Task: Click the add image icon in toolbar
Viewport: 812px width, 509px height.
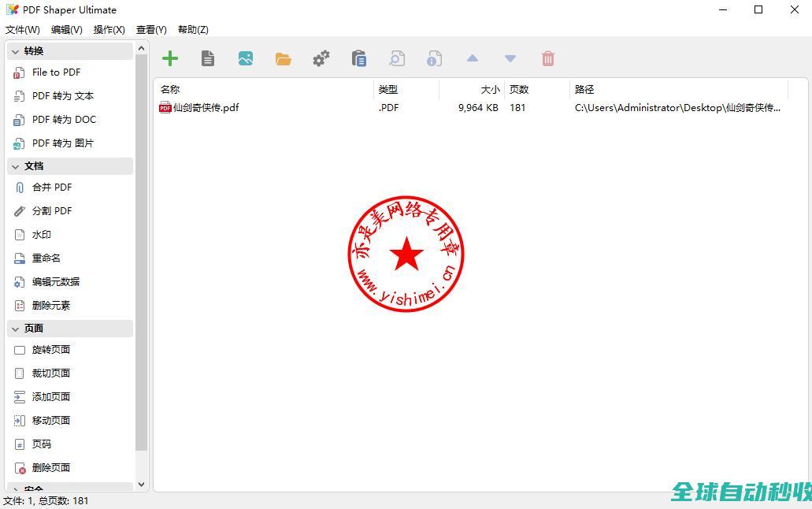Action: pos(246,58)
